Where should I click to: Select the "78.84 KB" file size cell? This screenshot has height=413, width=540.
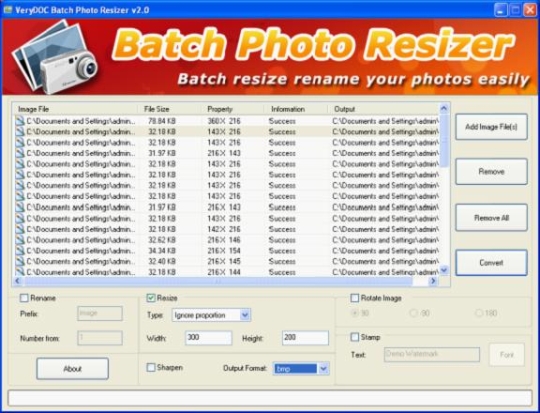click(x=162, y=121)
